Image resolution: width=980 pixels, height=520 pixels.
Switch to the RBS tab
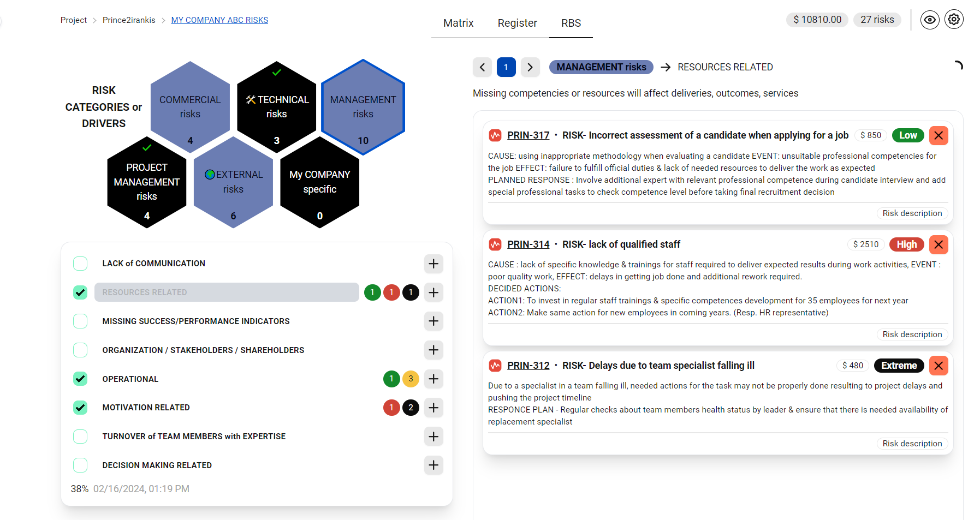point(571,23)
